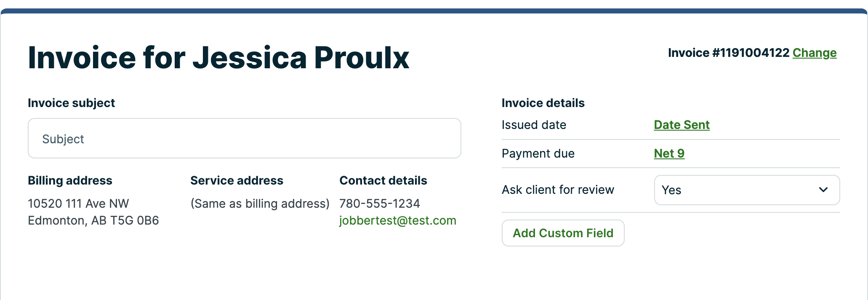
Task: Select the Net 9 payment due link
Action: point(669,153)
